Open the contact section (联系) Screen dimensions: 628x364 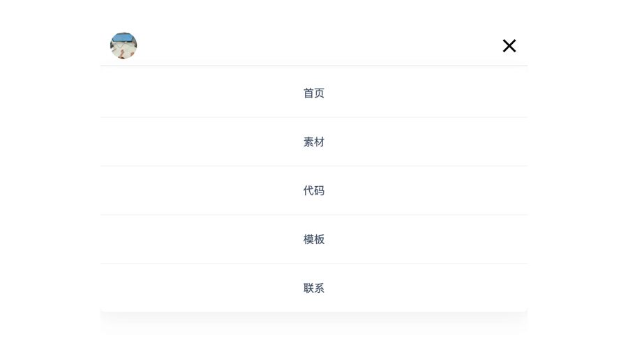click(x=314, y=288)
